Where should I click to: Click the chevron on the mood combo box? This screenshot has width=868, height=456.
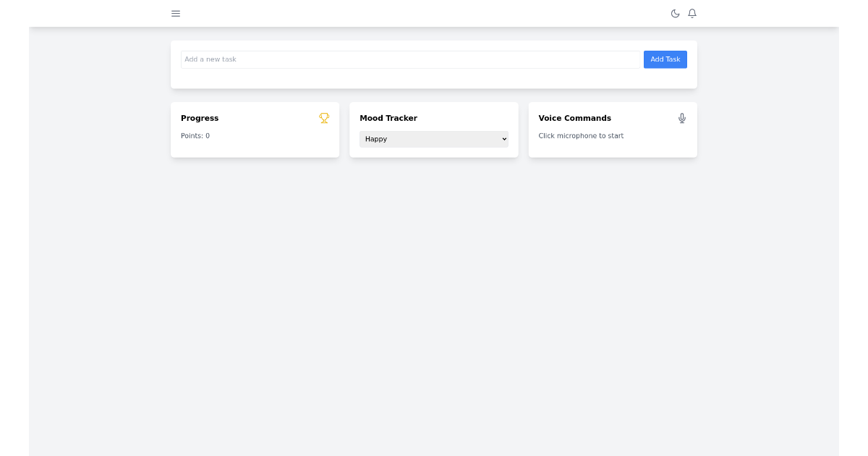pyautogui.click(x=503, y=139)
